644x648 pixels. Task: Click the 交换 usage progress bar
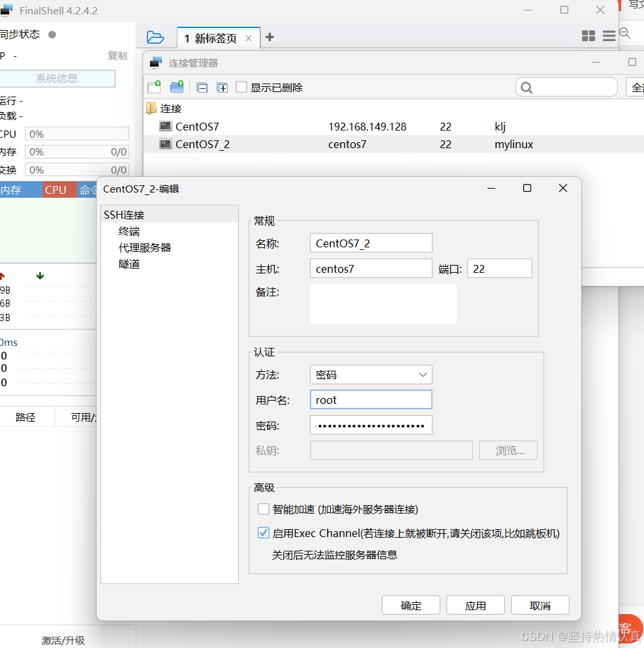click(77, 170)
